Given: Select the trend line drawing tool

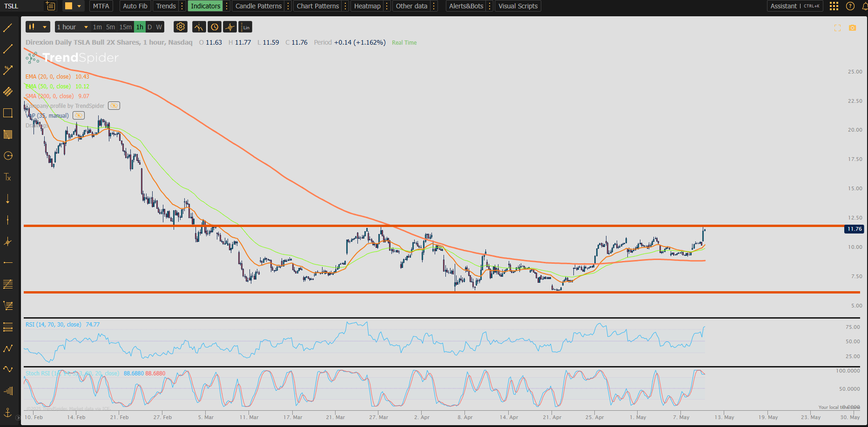Looking at the screenshot, I should (8, 27).
